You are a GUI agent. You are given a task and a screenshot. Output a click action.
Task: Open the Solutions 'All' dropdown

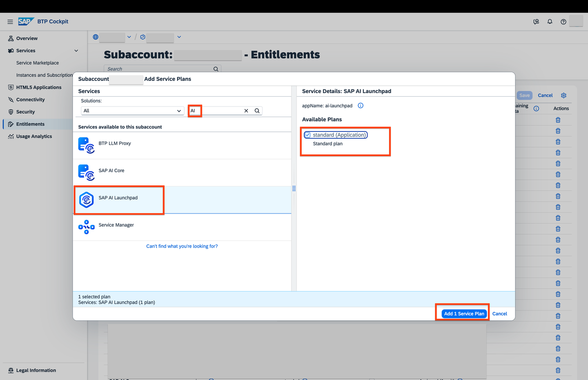tap(133, 111)
